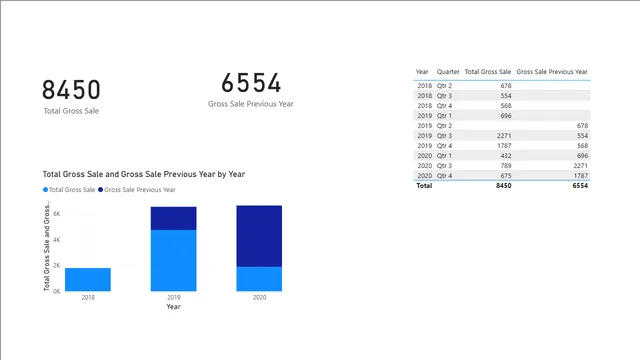Select the 2019 light blue bar segment
The image size is (640, 360).
click(x=173, y=260)
